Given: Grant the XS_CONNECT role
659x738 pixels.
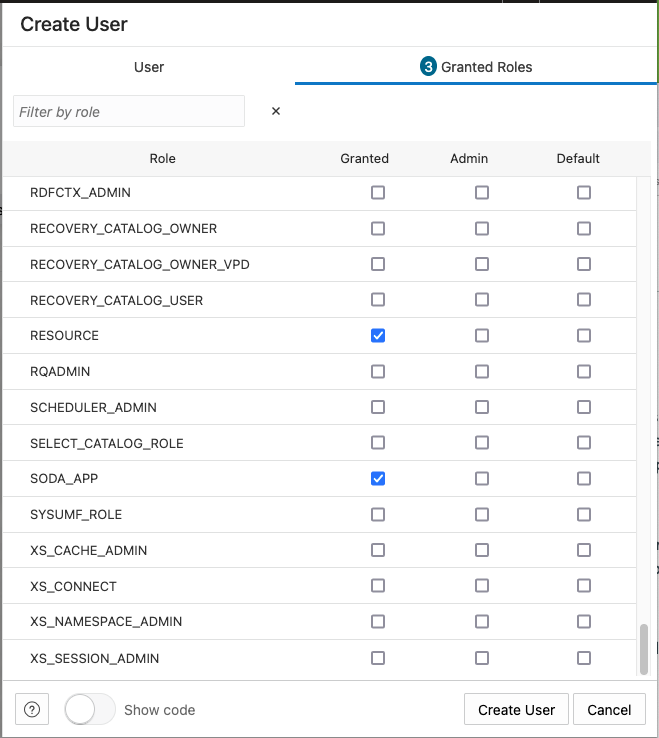Looking at the screenshot, I should (378, 586).
